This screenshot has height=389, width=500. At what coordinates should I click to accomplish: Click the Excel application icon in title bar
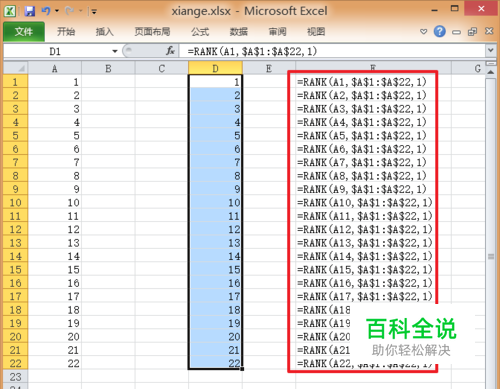[x=10, y=11]
